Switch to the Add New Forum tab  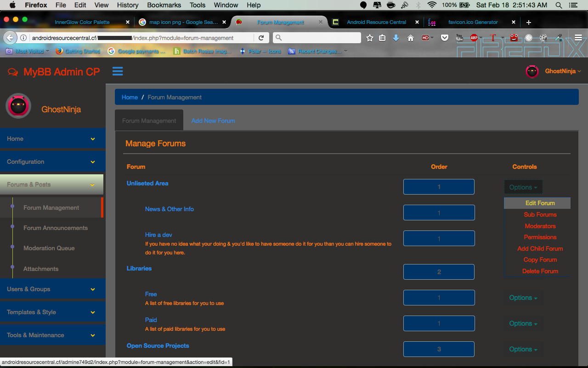pos(213,121)
